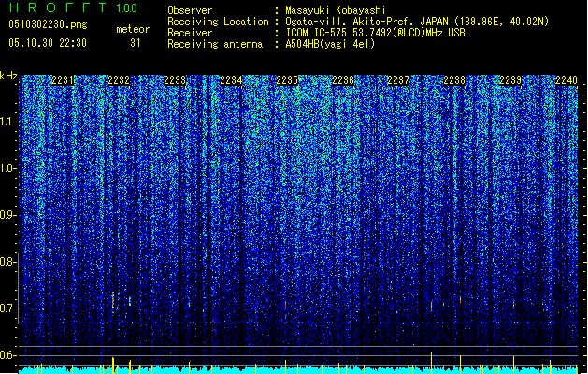Click the 0.8 frequency axis label
This screenshot has width=588, height=374.
click(7, 262)
